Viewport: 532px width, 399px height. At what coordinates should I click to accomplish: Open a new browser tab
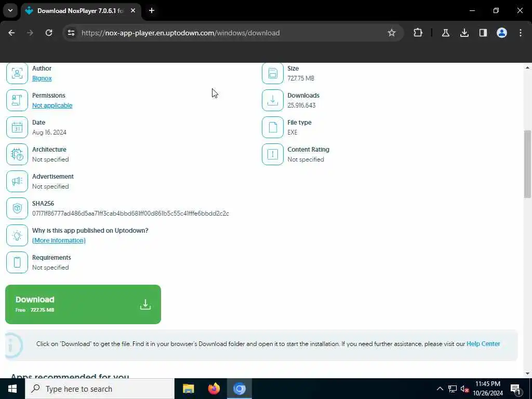click(x=152, y=11)
